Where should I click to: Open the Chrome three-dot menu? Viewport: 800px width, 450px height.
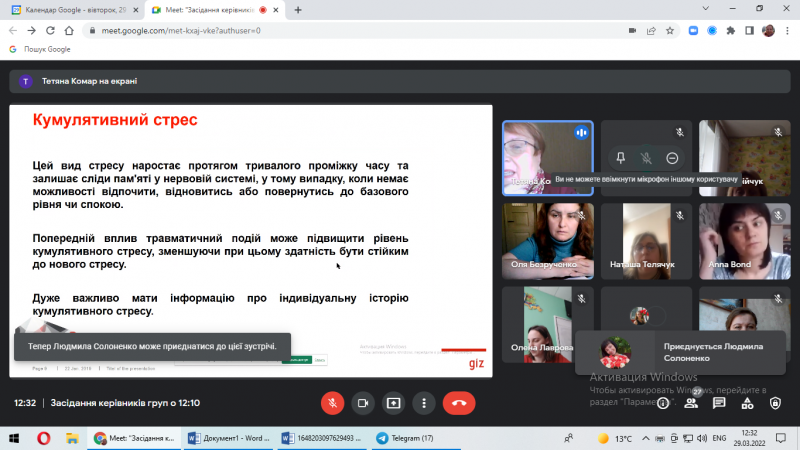787,31
